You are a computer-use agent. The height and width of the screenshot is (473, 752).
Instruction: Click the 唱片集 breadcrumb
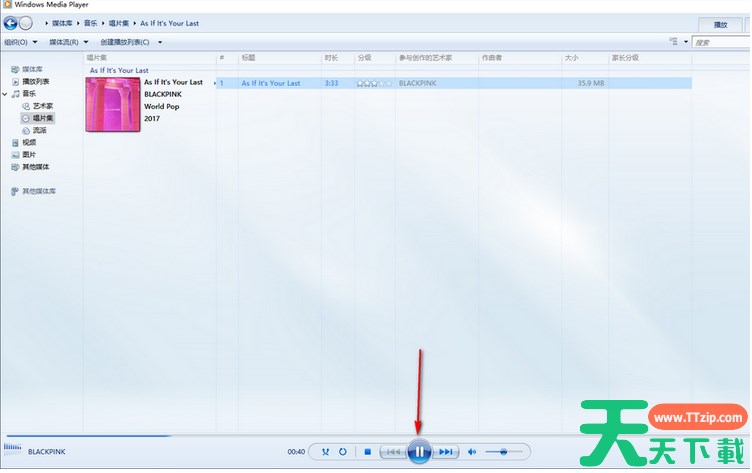[x=118, y=23]
